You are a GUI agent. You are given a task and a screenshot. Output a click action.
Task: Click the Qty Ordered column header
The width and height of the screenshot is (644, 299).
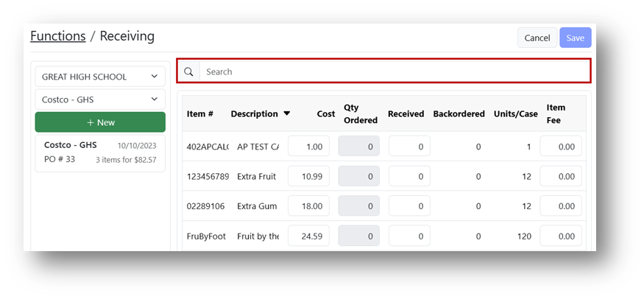point(361,113)
